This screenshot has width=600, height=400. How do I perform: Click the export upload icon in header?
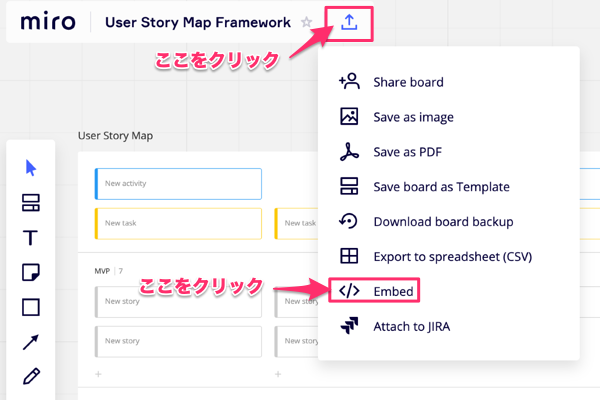[349, 22]
